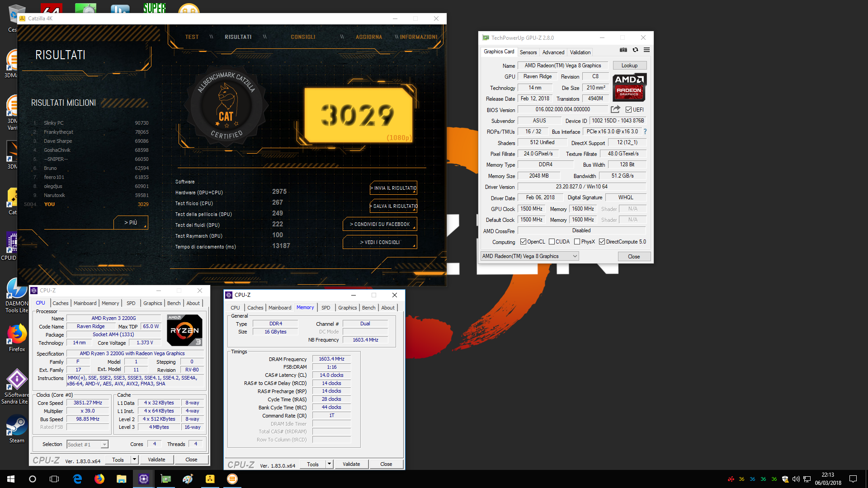868x488 pixels.
Task: Open Caches tab in left CPU-Z
Action: (60, 303)
